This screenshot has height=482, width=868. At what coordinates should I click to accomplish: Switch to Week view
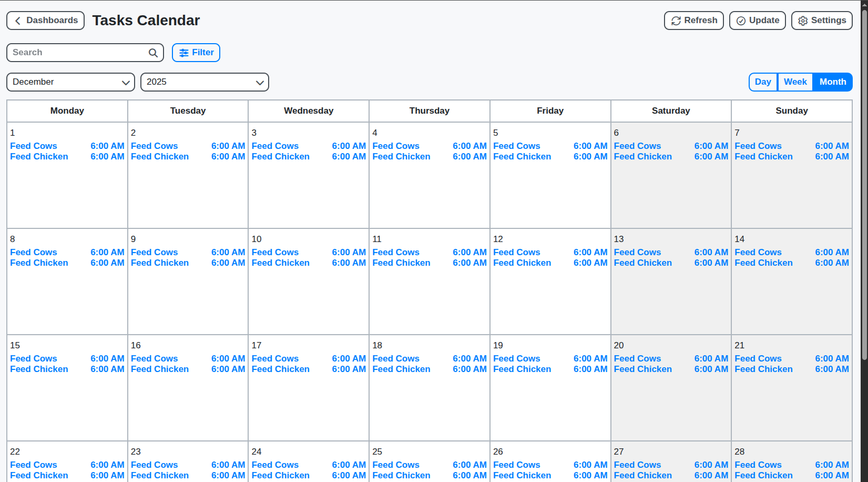(795, 82)
